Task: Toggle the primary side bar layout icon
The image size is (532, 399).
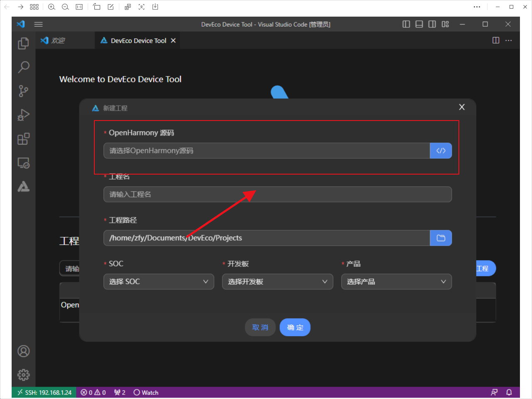Action: [406, 24]
